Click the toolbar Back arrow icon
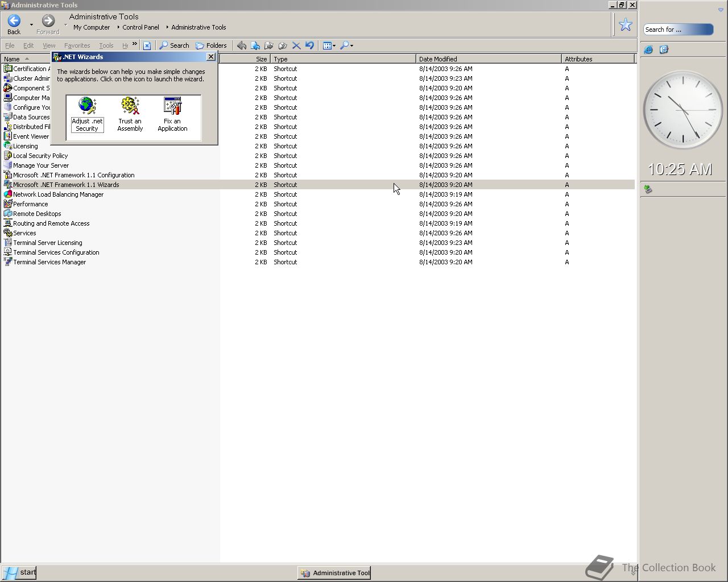 (242, 45)
